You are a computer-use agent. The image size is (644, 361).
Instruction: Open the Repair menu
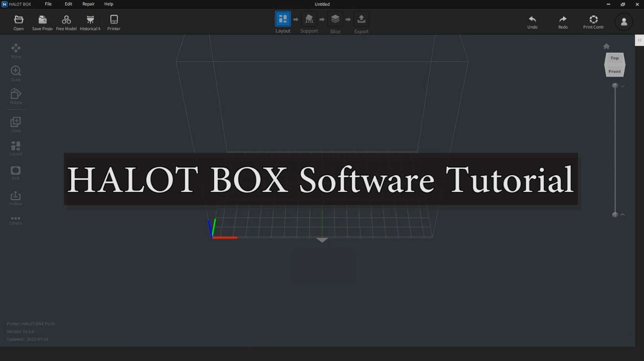(88, 4)
